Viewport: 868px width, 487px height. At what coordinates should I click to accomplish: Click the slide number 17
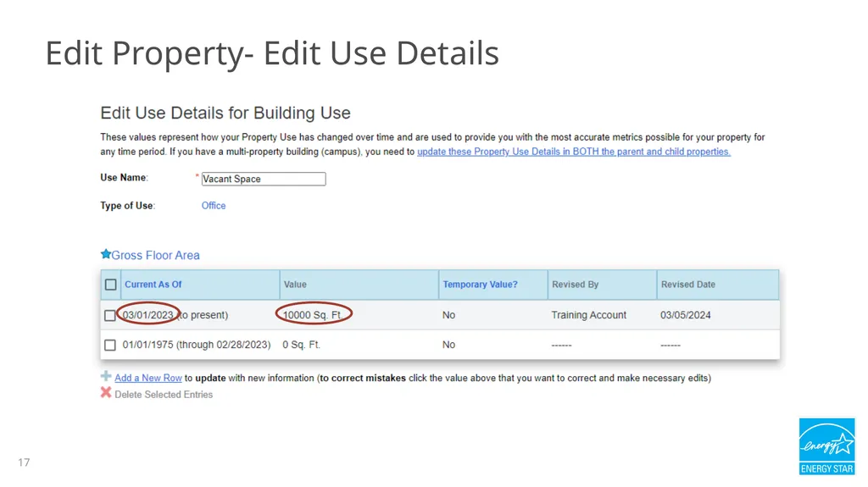pos(24,462)
